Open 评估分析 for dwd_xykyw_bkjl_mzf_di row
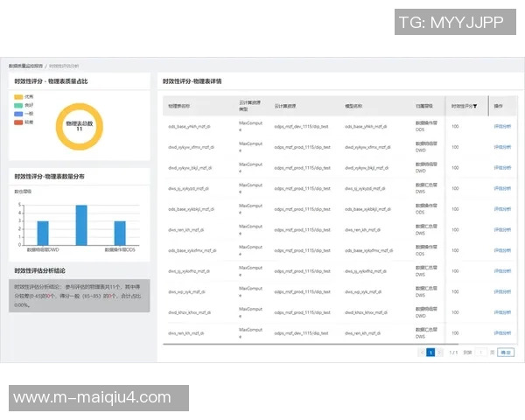 click(503, 167)
